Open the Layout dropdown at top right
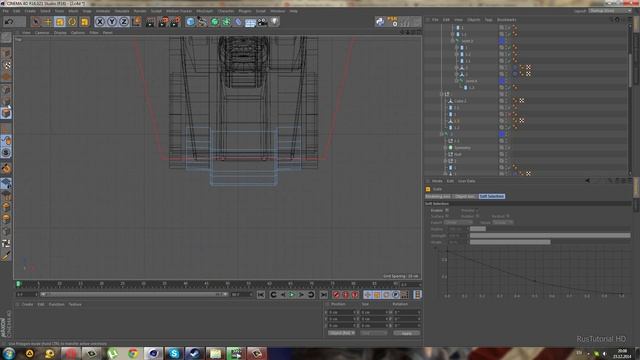Screen dimensions: 640x360 [610, 11]
